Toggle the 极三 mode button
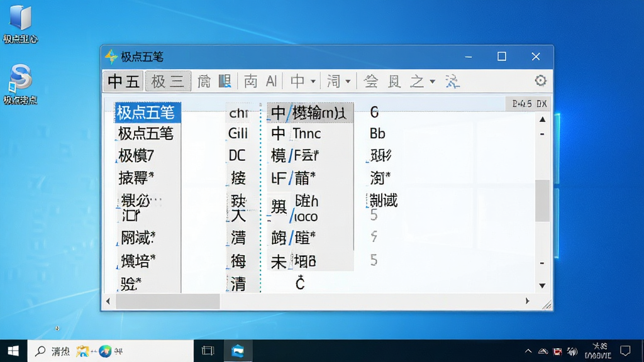Viewport: 644px width, 362px height. 168,81
